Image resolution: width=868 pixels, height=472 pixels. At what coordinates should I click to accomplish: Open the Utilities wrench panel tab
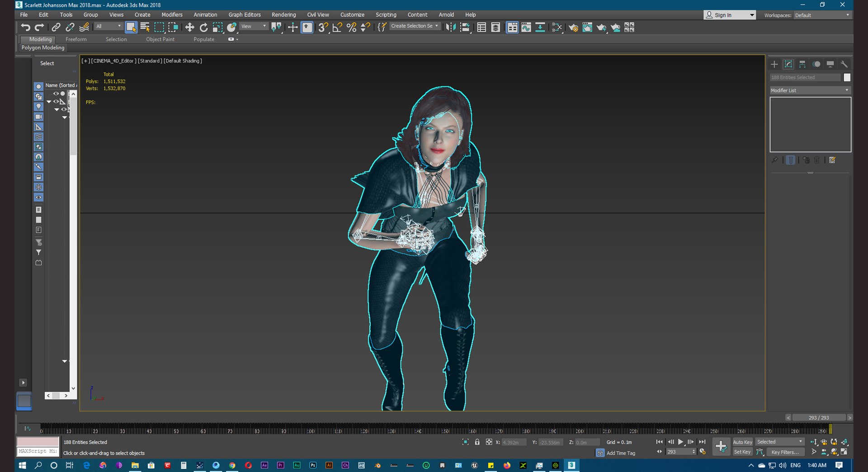[x=844, y=64]
